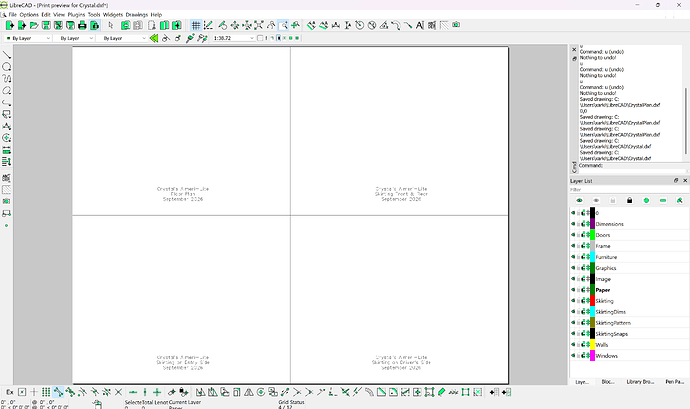Click the Auto Zoom icon
The image size is (690, 409).
259,26
